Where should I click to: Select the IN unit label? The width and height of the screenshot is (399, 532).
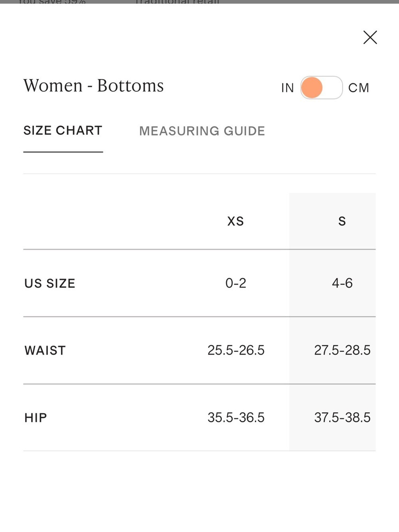pos(287,88)
